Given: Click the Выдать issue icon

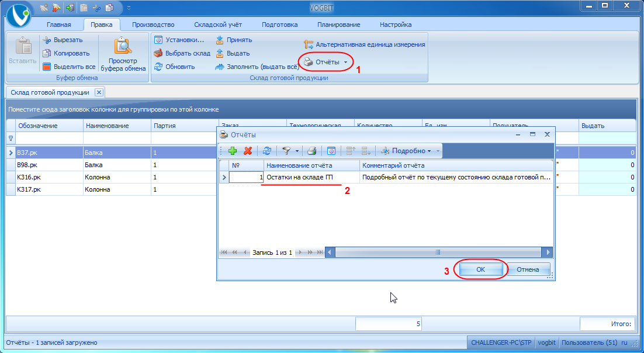Looking at the screenshot, I should pyautogui.click(x=220, y=53).
